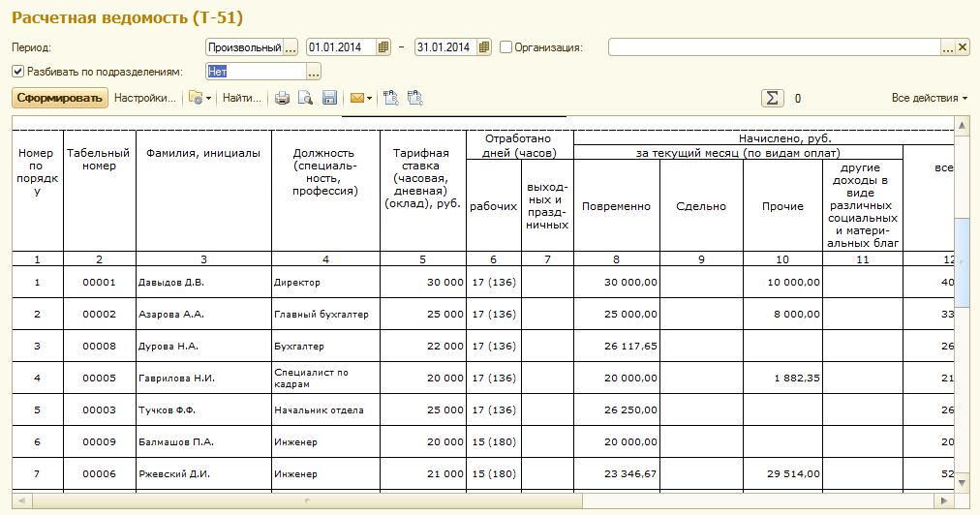Viewport: 980px width, 515px height.
Task: Open calendar for start date 01.01.2014
Action: [x=383, y=47]
